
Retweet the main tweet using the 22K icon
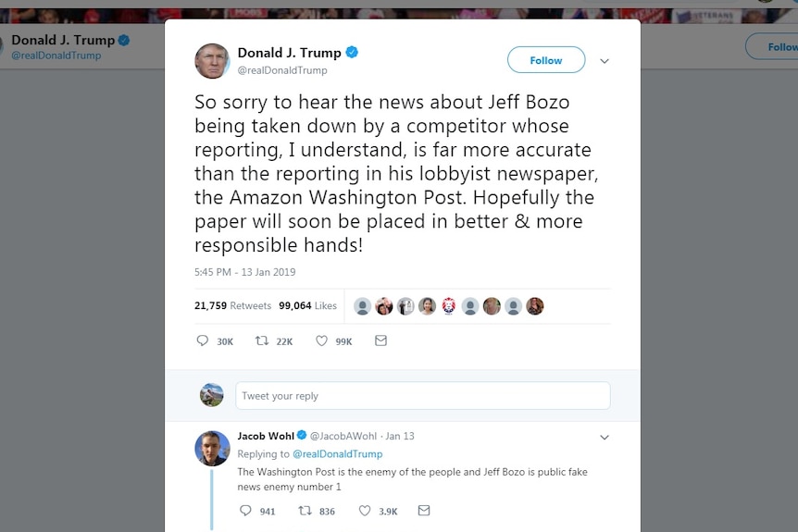262,340
